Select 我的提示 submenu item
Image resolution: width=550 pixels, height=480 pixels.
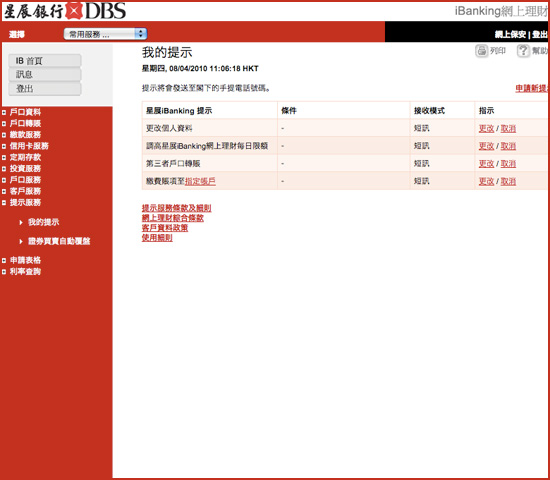coord(43,222)
